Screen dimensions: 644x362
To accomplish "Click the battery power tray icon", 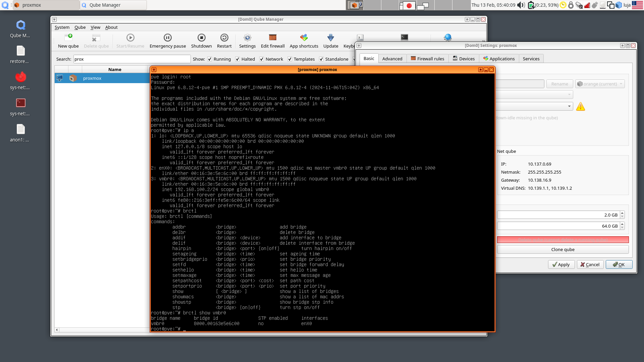I will [x=531, y=5].
